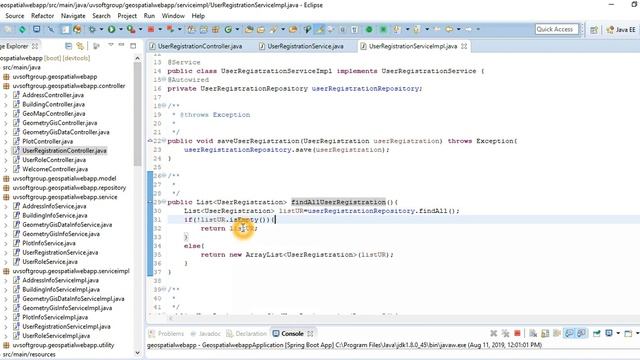Expand PlotInfoService.java tree node

[6, 243]
